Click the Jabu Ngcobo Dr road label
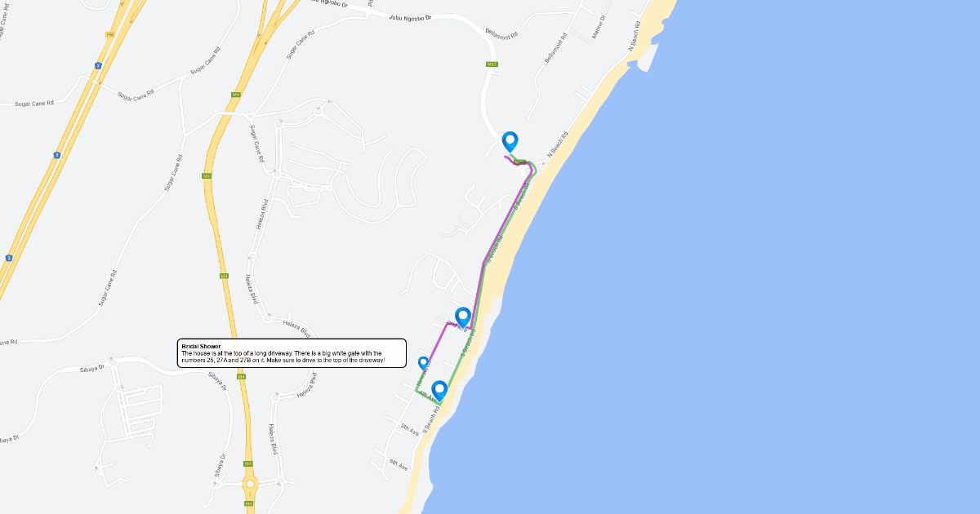 (x=410, y=16)
